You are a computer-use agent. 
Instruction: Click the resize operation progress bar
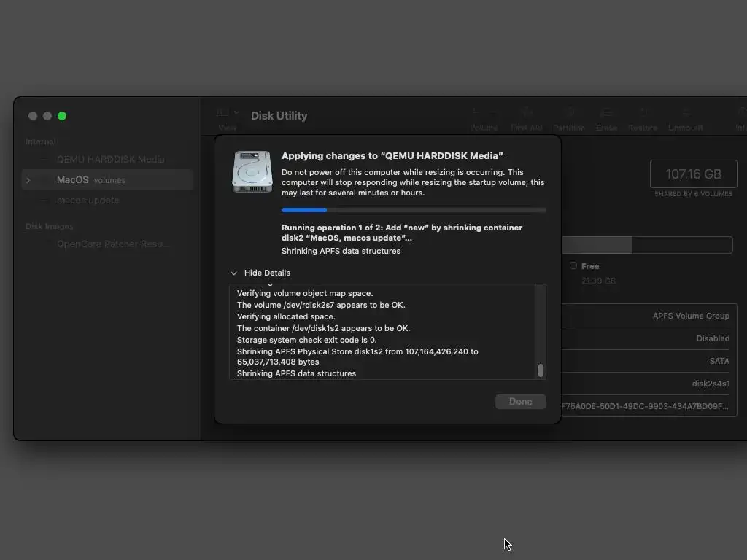pyautogui.click(x=414, y=210)
